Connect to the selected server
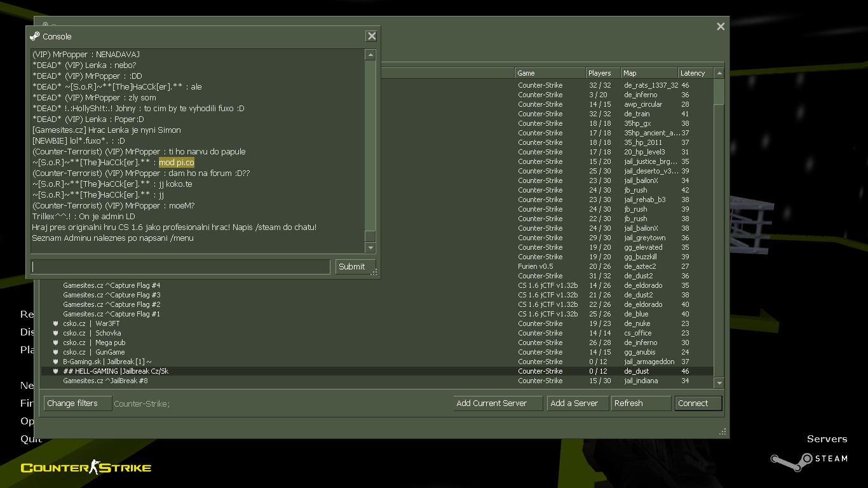Viewport: 868px width, 488px height. (x=698, y=403)
